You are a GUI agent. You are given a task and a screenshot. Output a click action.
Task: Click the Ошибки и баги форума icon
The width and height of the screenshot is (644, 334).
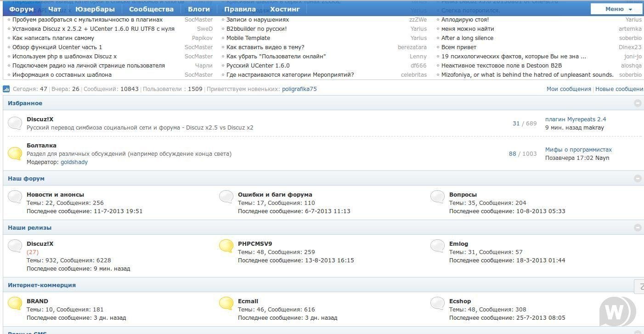coord(226,197)
